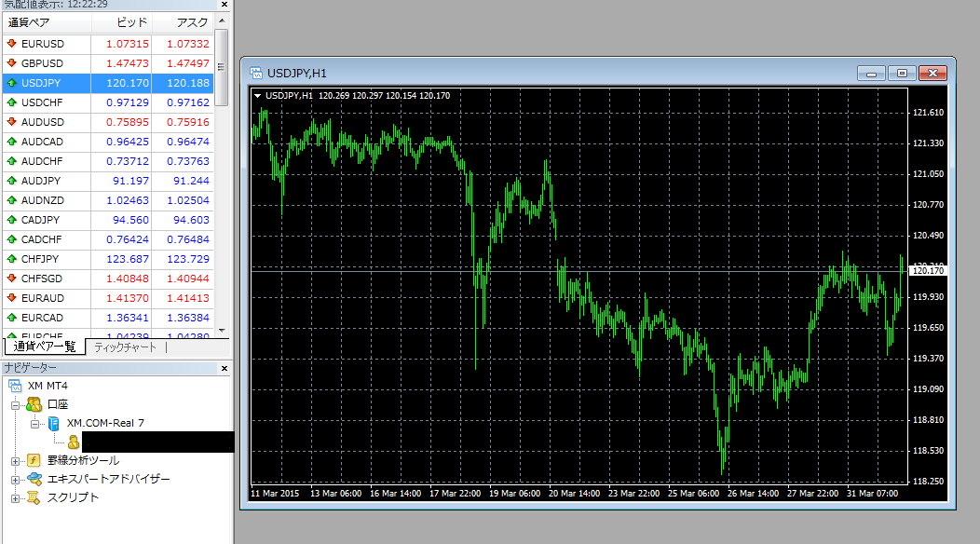Click CHFJPY ask 123.729

point(188,259)
